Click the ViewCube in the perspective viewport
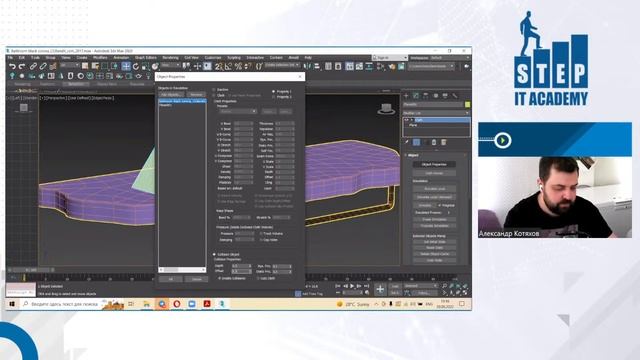The width and height of the screenshot is (640, 360). [x=386, y=108]
